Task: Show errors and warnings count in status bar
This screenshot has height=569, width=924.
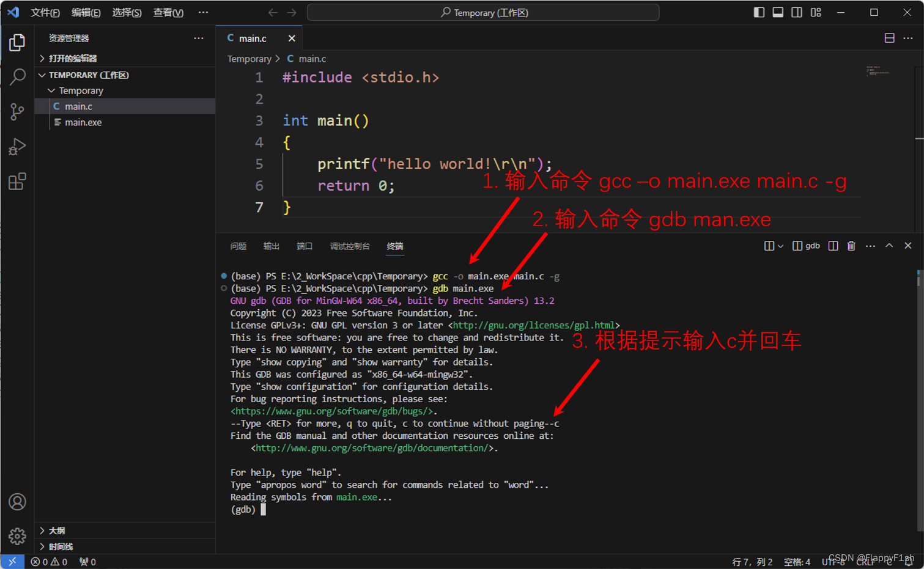Action: [49, 562]
